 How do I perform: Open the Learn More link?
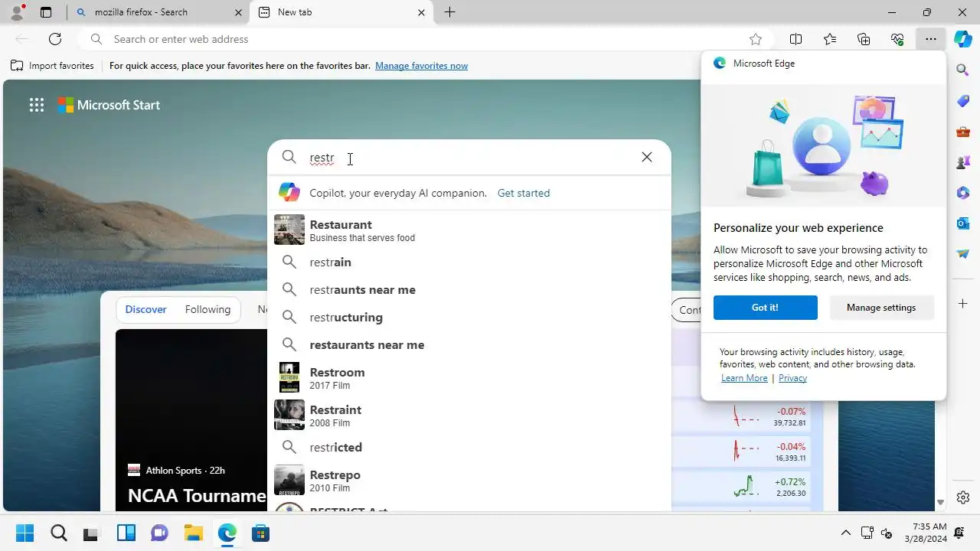pos(744,378)
